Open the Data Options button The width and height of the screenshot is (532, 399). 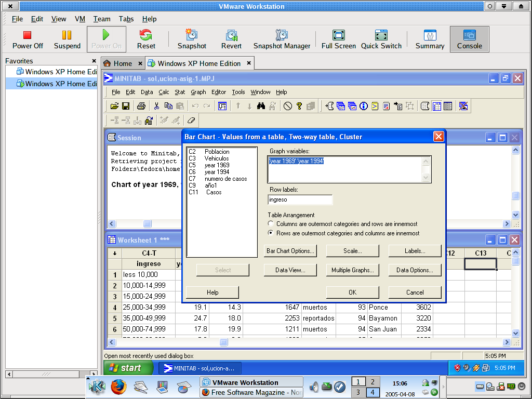415,270
